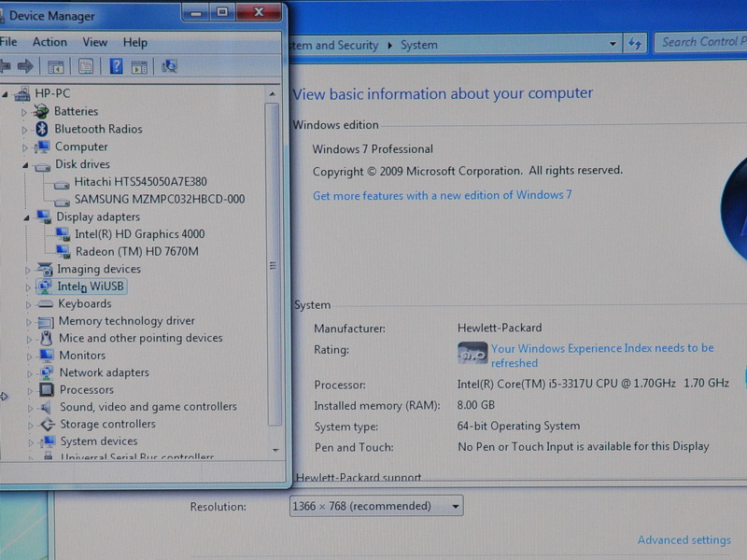The image size is (747, 560).
Task: Click the Radeon (TM) HD 7670M adapter icon
Action: coord(63,251)
